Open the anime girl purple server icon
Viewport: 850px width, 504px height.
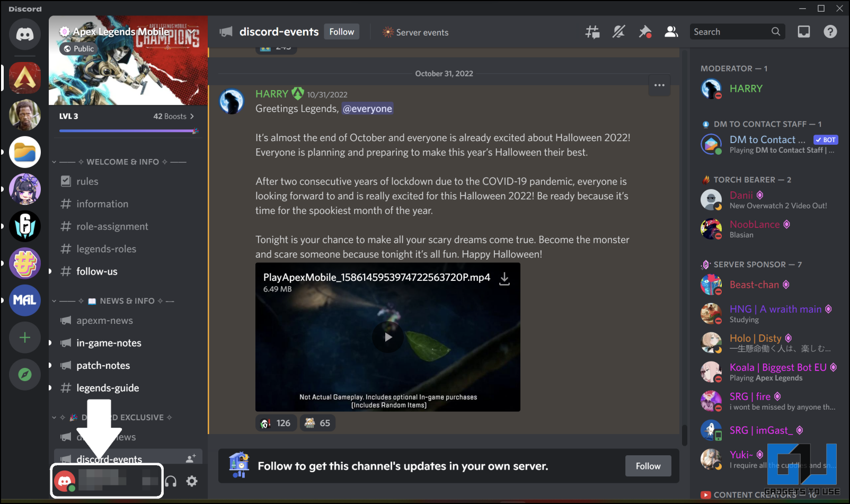click(x=25, y=189)
